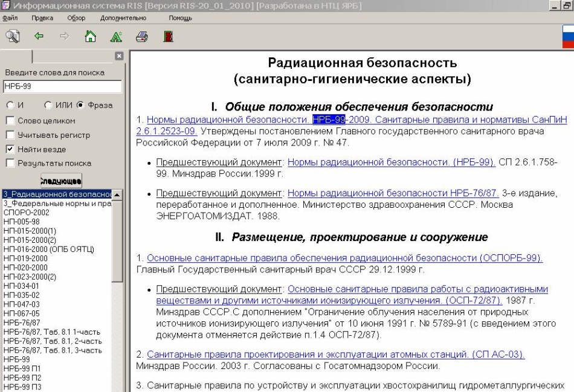
Task: Select the Фраза radio button
Action: click(80, 105)
